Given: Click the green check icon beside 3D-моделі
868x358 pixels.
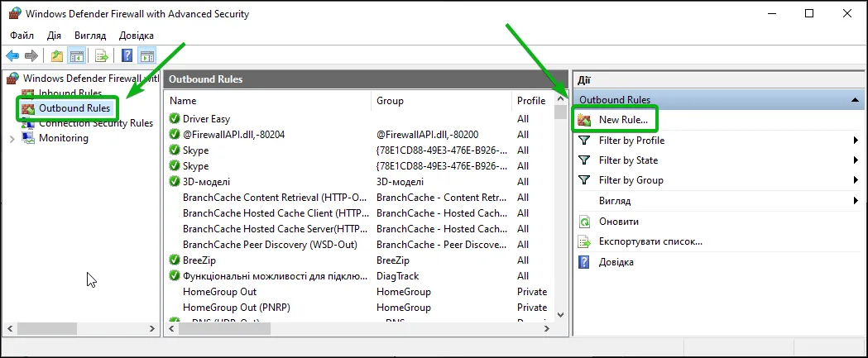Looking at the screenshot, I should (x=175, y=182).
